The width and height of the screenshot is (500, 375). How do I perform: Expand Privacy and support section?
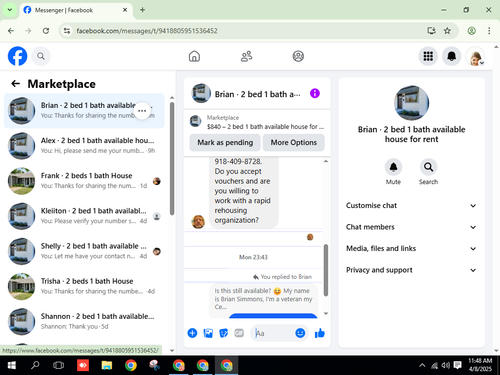click(x=411, y=270)
